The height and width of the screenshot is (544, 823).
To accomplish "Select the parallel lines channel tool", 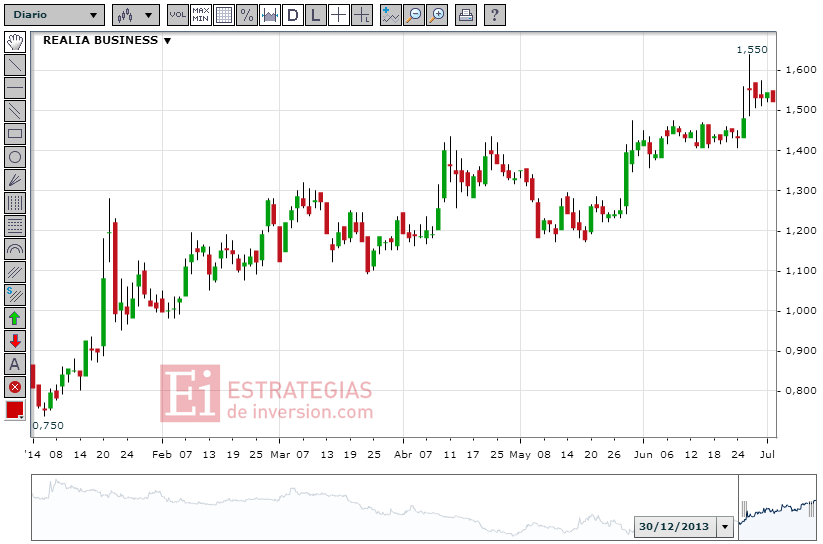I will [x=15, y=111].
